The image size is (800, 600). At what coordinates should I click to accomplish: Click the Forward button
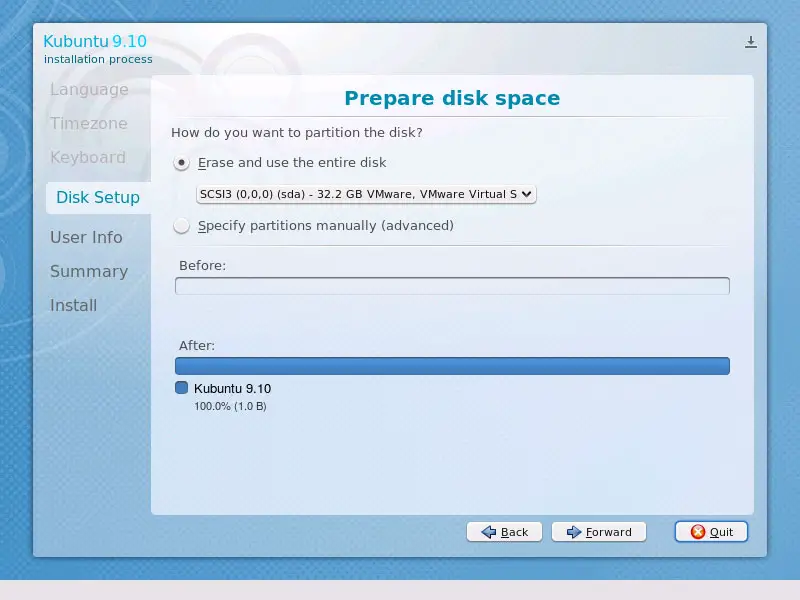(x=598, y=532)
